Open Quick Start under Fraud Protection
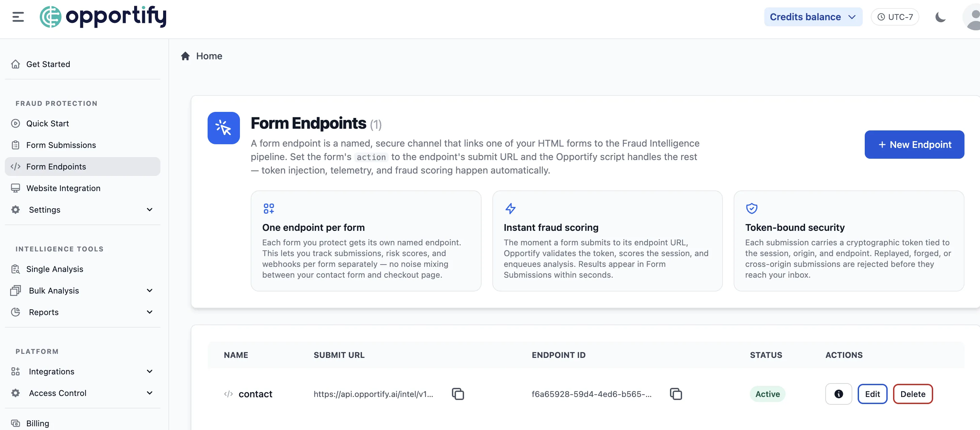This screenshot has width=980, height=430. (x=48, y=123)
